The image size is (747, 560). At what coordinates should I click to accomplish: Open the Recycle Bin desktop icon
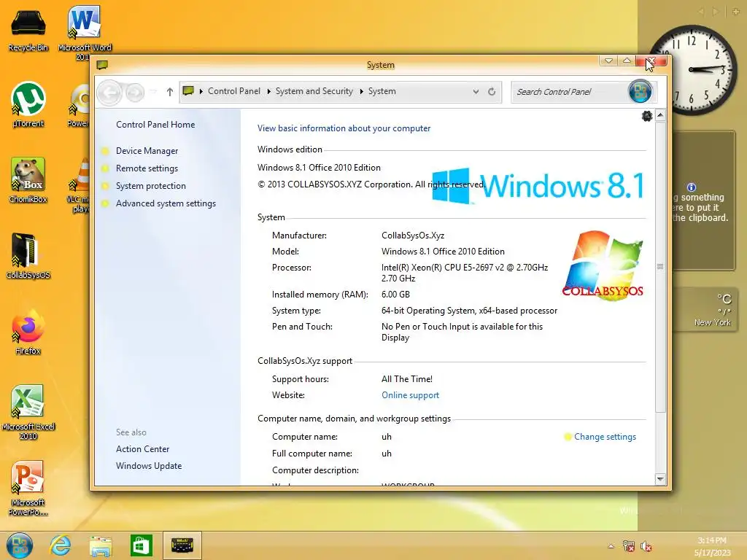pos(28,29)
